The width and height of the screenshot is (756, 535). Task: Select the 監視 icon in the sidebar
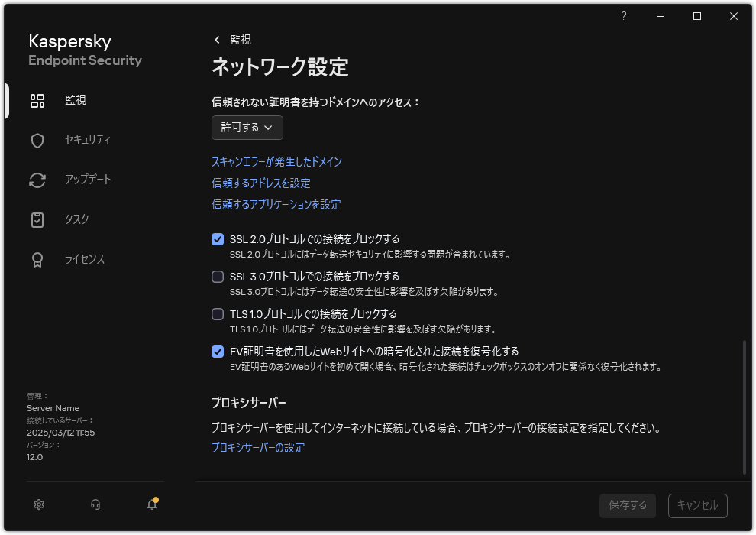[x=37, y=100]
